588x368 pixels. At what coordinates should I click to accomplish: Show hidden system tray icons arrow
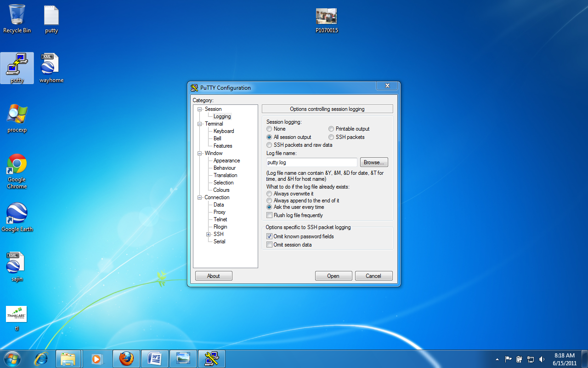[x=497, y=359]
